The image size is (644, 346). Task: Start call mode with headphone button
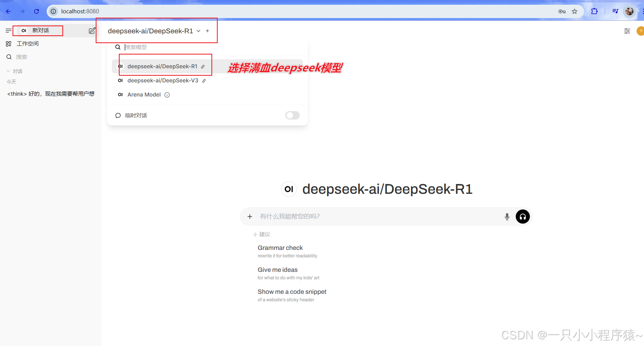tap(523, 217)
